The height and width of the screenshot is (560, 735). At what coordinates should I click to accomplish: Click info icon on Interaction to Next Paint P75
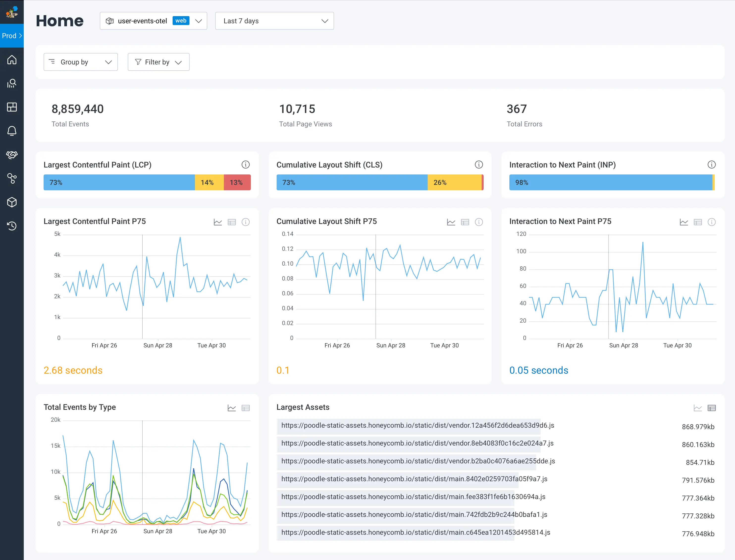(711, 222)
